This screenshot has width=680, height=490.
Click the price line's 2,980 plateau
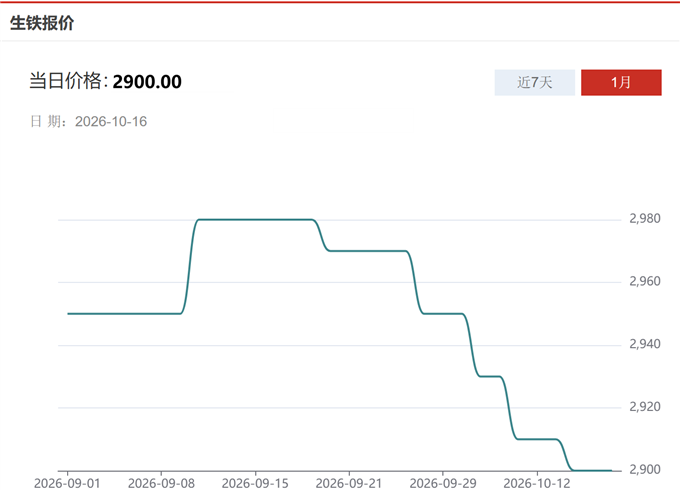pos(256,219)
